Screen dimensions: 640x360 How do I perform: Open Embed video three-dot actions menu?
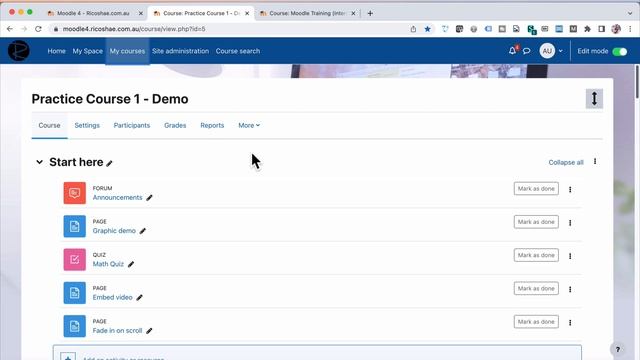coord(570,289)
